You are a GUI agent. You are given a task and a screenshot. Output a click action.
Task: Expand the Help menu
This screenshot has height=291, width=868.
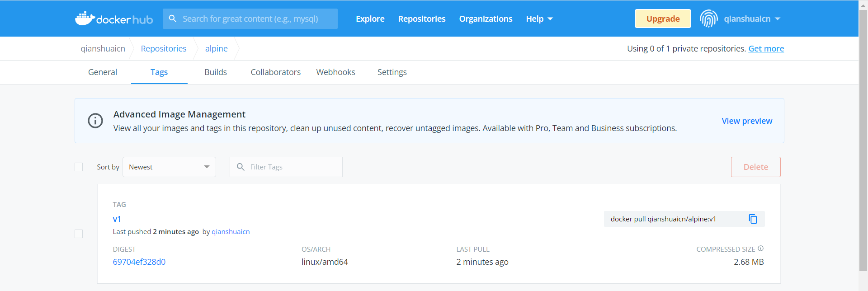tap(539, 19)
